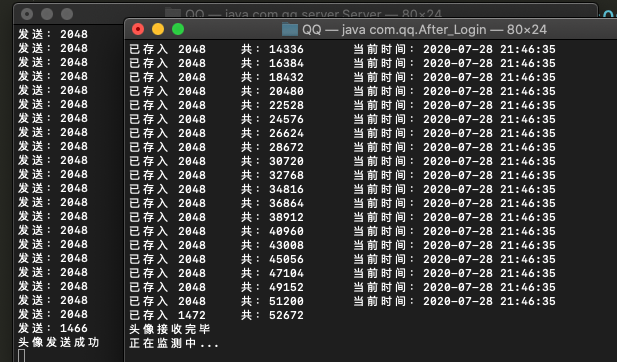Minimize the After_Login terminal window
617x362 pixels.
click(x=158, y=29)
